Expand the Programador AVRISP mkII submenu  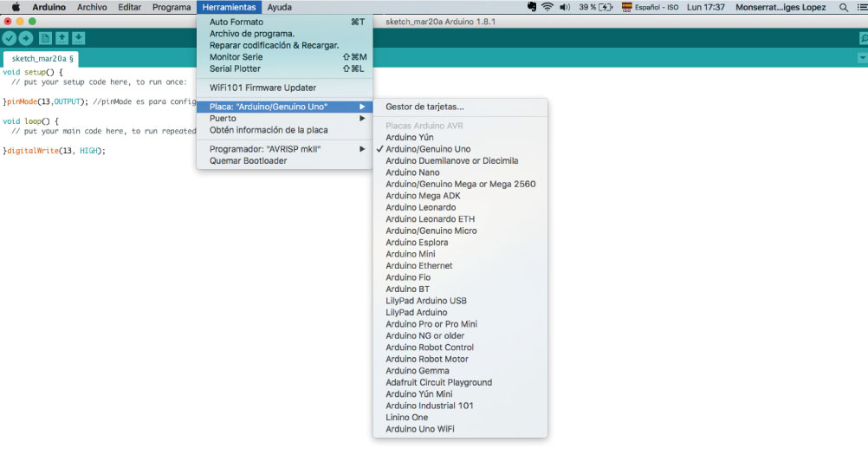pyautogui.click(x=284, y=149)
